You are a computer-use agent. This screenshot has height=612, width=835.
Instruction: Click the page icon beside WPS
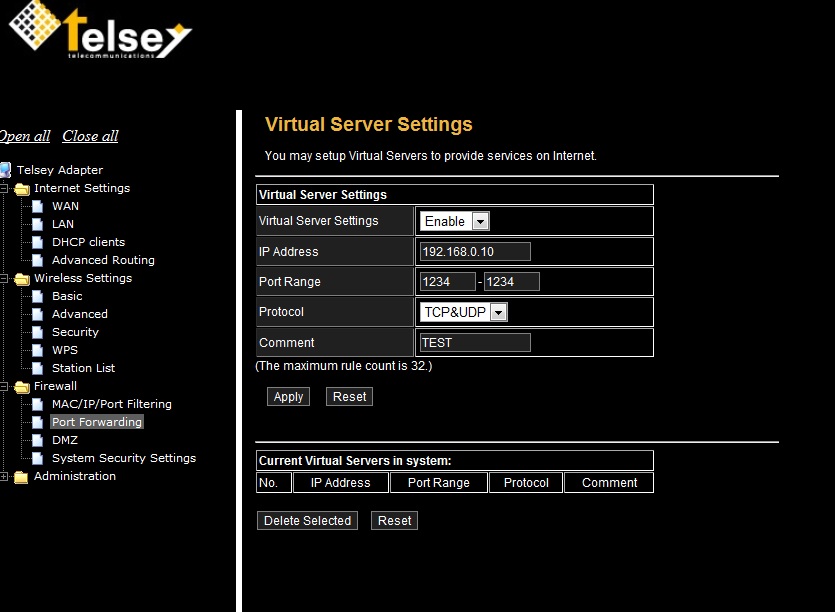point(38,350)
